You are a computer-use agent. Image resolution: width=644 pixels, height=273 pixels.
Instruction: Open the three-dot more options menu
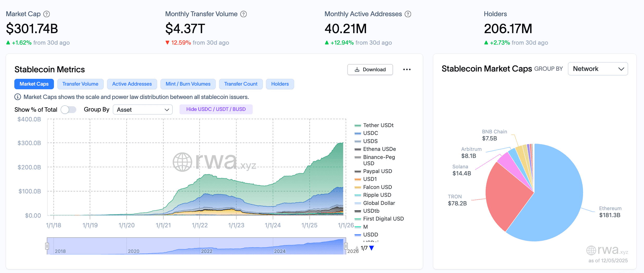pos(407,69)
